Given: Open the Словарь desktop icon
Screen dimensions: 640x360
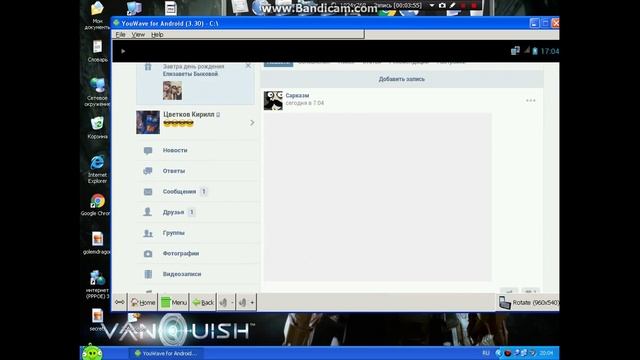Looking at the screenshot, I should point(97,51).
